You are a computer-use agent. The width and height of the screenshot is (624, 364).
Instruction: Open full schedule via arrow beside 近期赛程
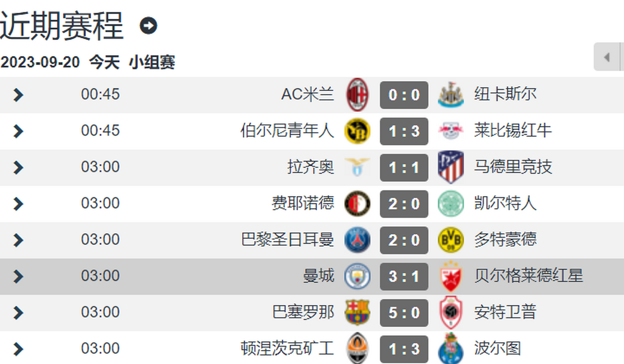[x=148, y=26]
